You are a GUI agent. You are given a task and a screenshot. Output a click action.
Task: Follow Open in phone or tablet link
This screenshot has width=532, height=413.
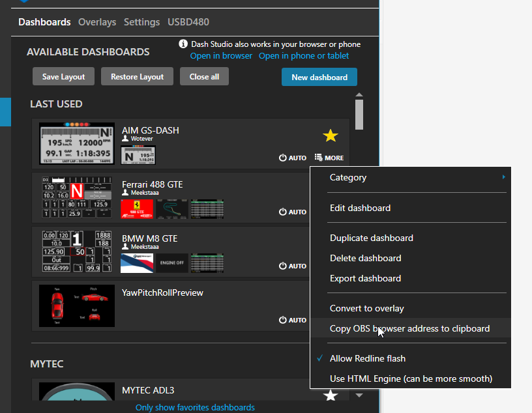[x=304, y=55]
